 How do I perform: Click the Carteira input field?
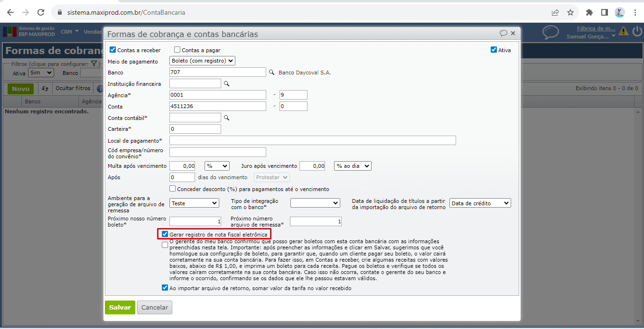(x=195, y=129)
